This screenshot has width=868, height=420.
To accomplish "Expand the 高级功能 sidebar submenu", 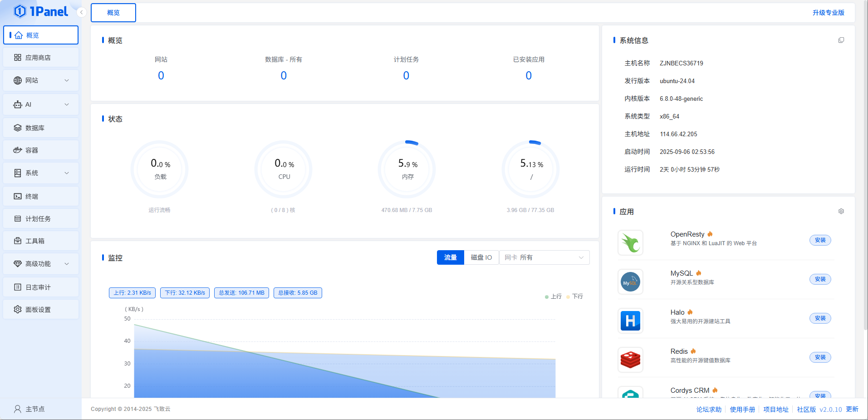I will pos(41,264).
